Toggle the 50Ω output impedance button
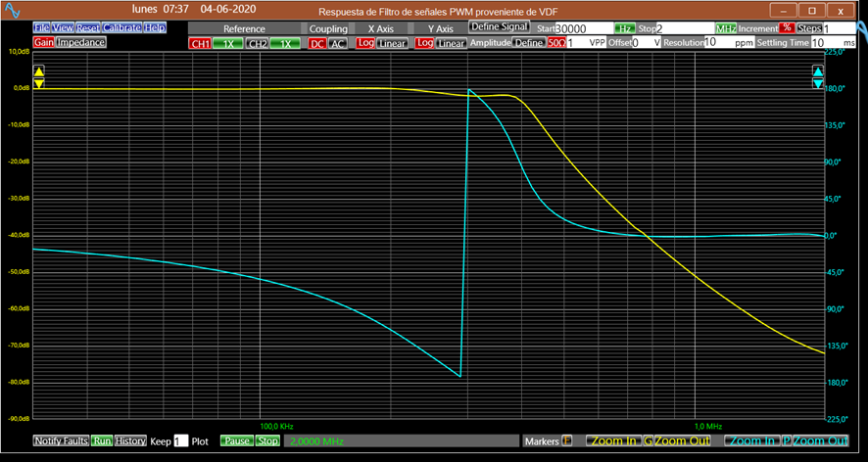Image resolution: width=868 pixels, height=462 pixels. click(556, 43)
